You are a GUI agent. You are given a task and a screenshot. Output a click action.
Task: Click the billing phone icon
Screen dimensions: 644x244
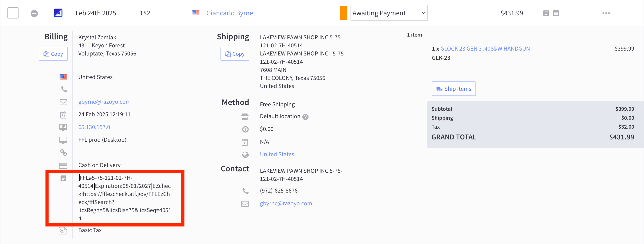64,89
